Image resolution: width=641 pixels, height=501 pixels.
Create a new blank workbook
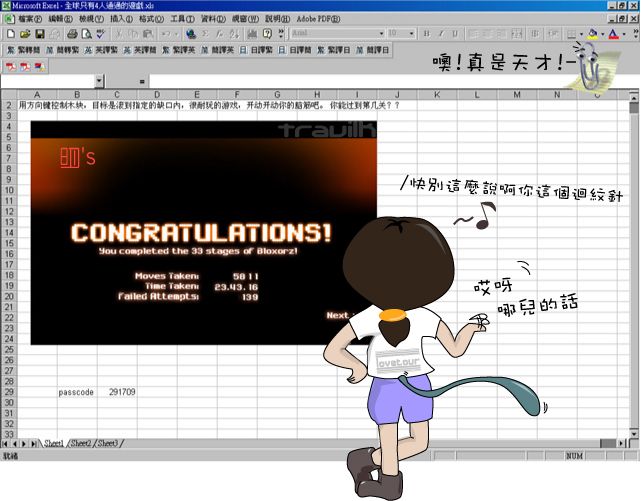click(x=11, y=34)
